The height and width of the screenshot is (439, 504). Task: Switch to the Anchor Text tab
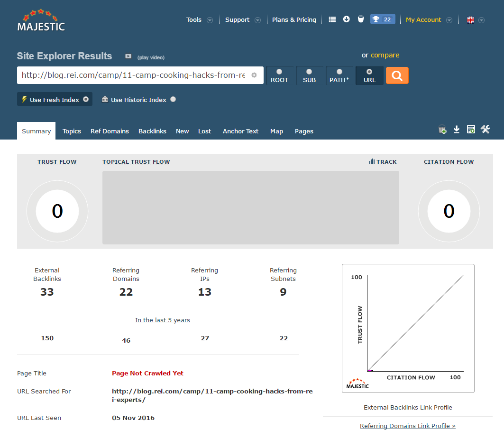click(240, 131)
